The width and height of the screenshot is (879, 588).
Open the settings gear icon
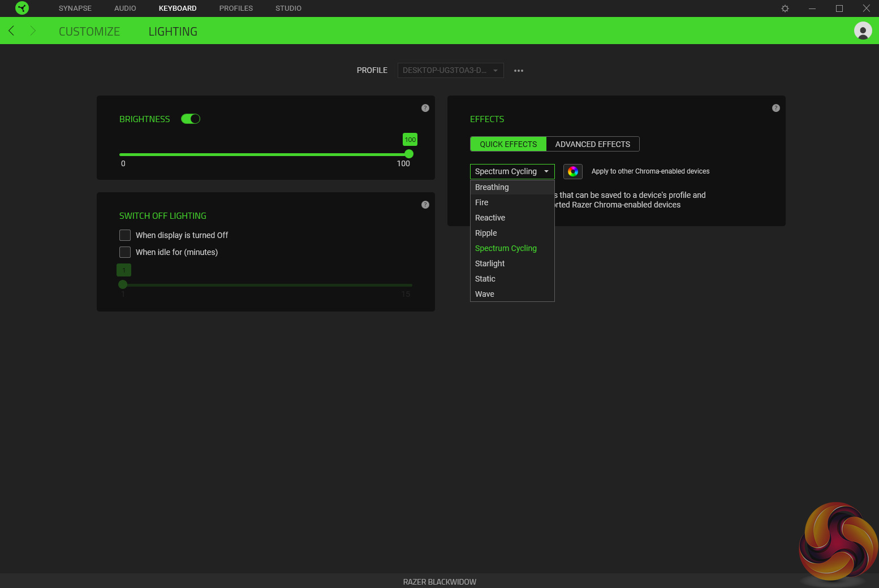click(x=785, y=8)
